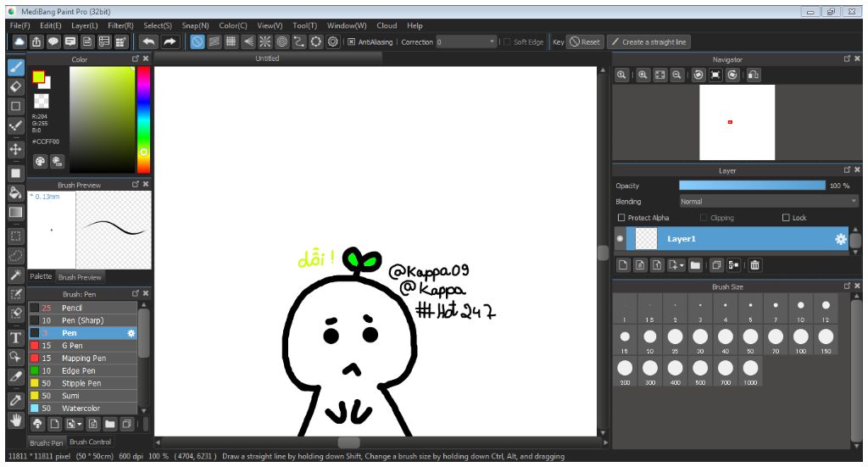The width and height of the screenshot is (868, 467).
Task: Select the Lasso selection tool
Action: [x=15, y=255]
